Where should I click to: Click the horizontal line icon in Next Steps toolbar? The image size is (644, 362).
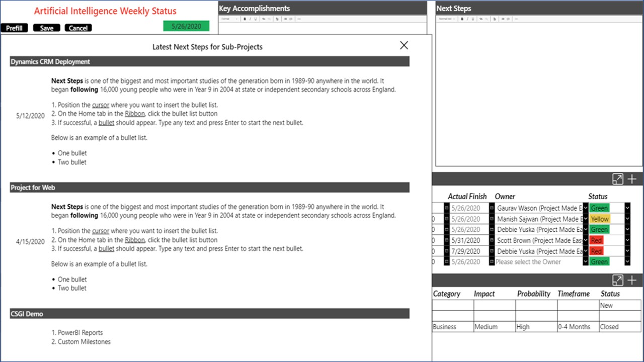(516, 19)
